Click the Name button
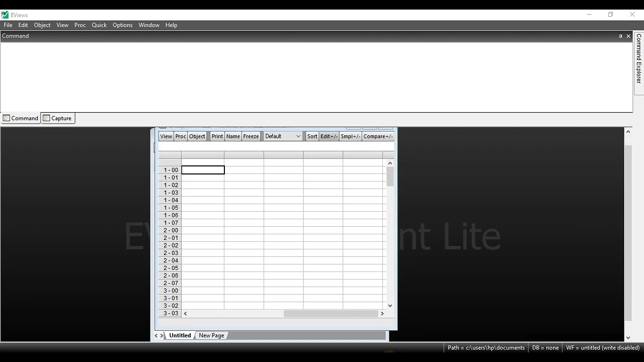Screen dimensions: 644x362 tap(233, 136)
